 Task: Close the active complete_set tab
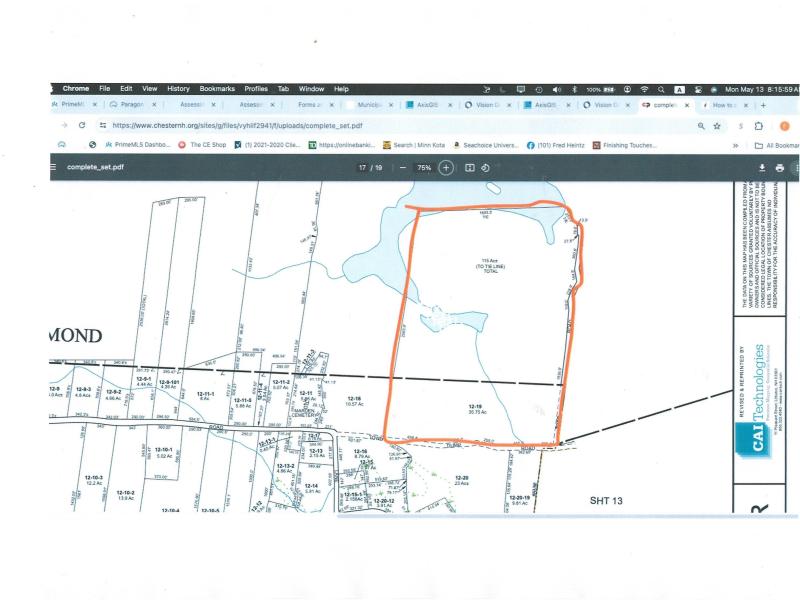687,105
